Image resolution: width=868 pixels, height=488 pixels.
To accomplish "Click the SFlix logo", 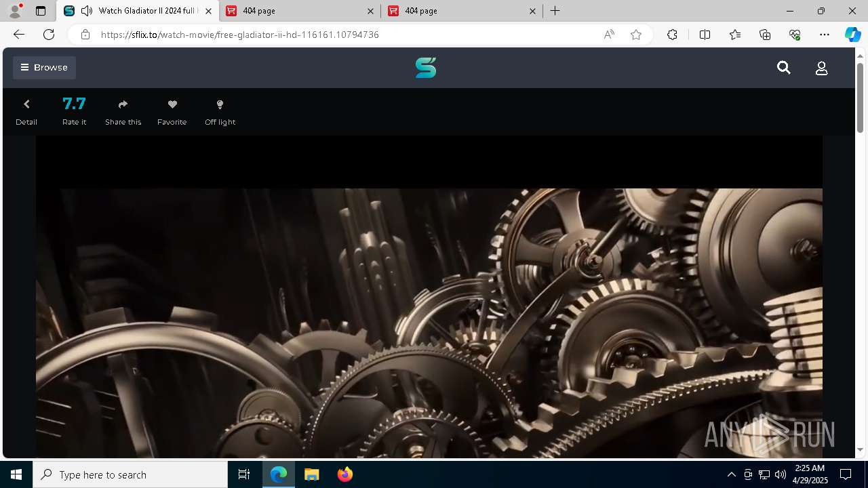I will (x=426, y=68).
